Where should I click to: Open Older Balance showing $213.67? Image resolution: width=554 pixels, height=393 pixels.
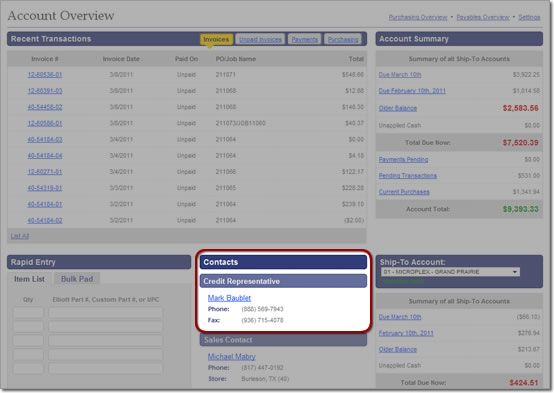(397, 350)
